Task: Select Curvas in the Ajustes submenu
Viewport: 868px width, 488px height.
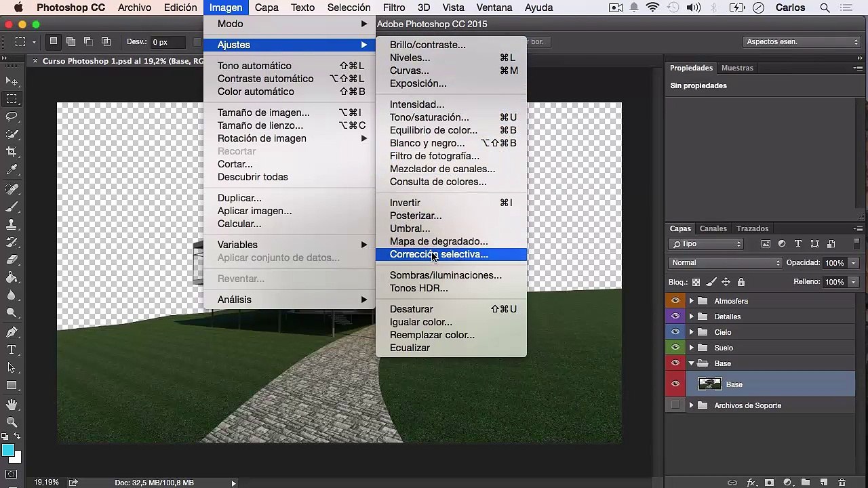Action: coord(451,70)
